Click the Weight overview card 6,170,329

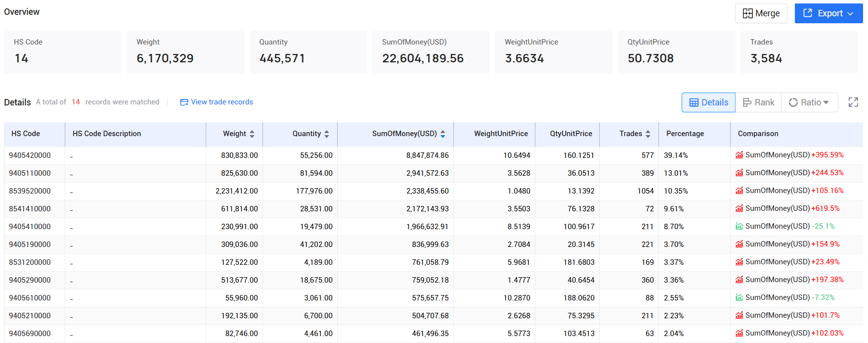point(185,52)
